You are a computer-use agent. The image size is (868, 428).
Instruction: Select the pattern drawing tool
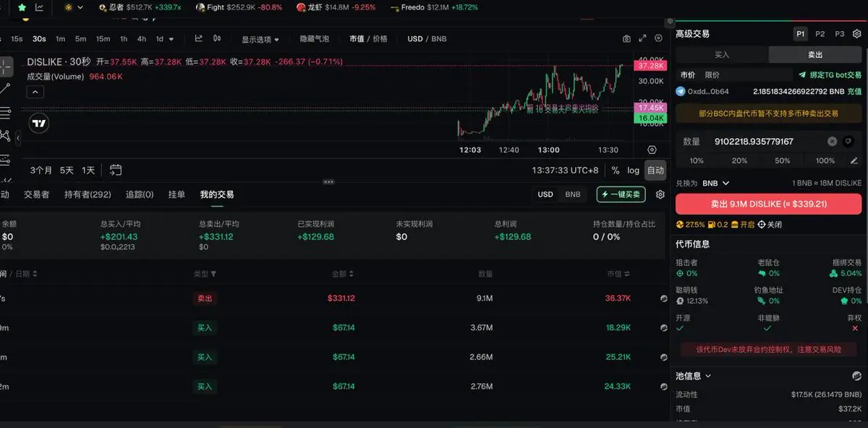5,135
